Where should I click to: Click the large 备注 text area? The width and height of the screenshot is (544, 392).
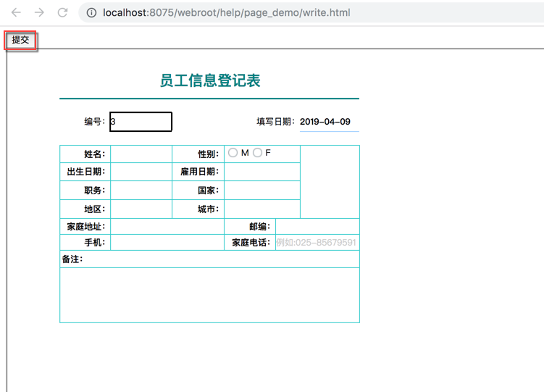(x=209, y=295)
